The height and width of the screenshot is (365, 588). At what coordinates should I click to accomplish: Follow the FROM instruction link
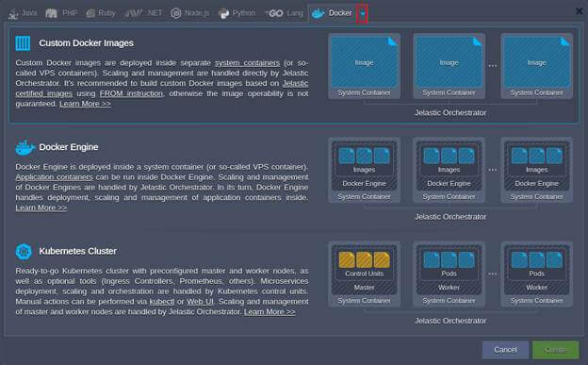pyautogui.click(x=131, y=93)
